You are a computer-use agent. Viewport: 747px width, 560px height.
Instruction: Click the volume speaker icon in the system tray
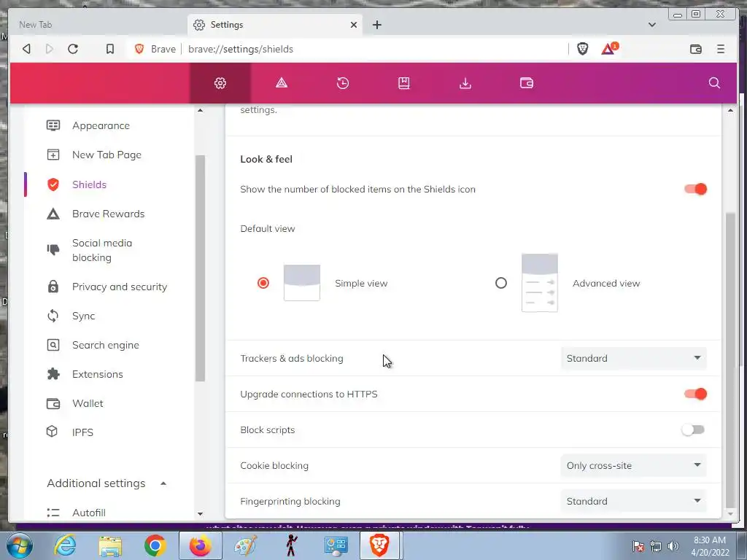pyautogui.click(x=673, y=546)
